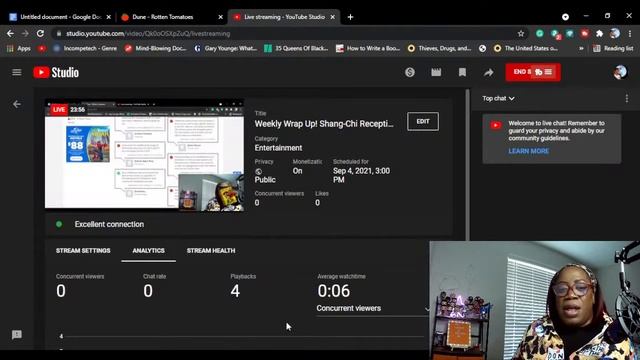Open the Incompetech - Genre bookmark
This screenshot has height=360, width=640.
[x=85, y=48]
